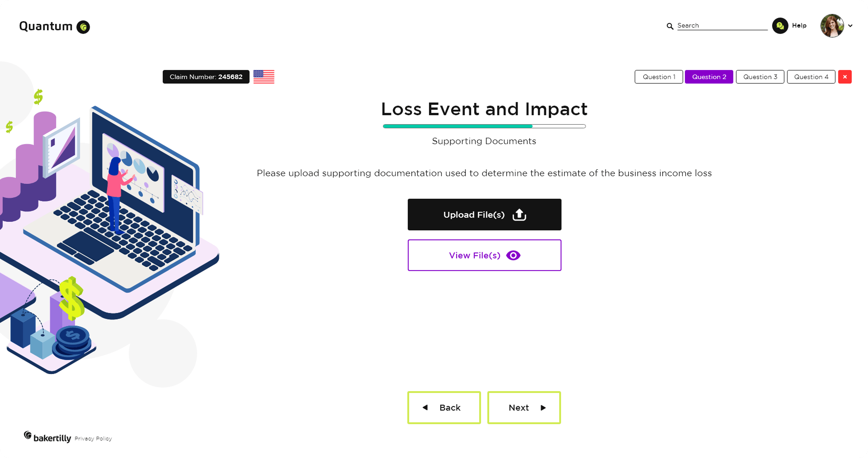The width and height of the screenshot is (868, 458).
Task: Click the Quantum logo icon
Action: click(x=83, y=27)
